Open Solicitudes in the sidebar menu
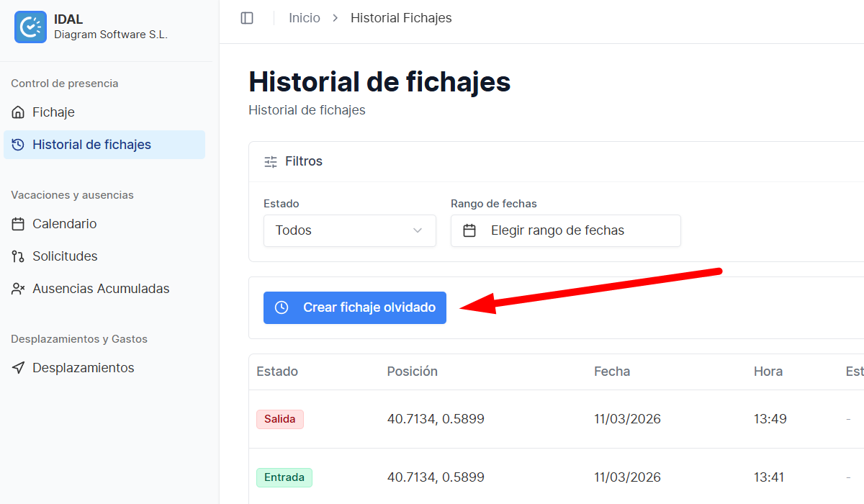 coord(65,256)
